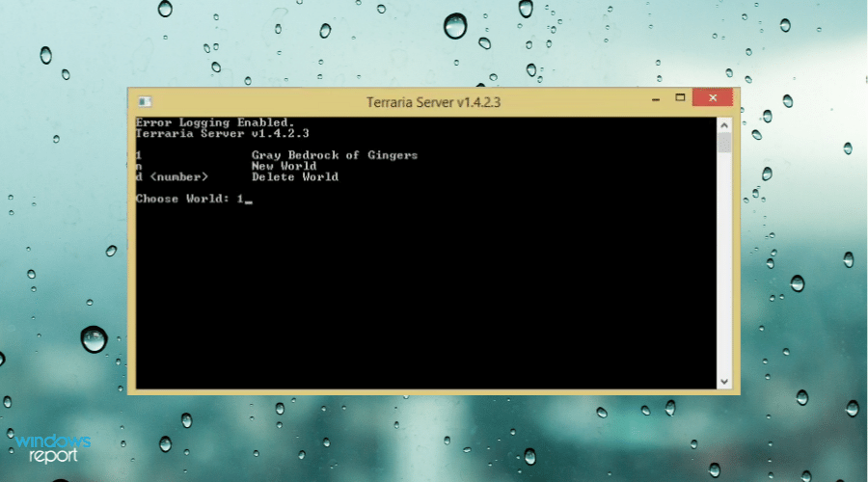Click the 'New World' option text
868x482 pixels.
[x=284, y=166]
